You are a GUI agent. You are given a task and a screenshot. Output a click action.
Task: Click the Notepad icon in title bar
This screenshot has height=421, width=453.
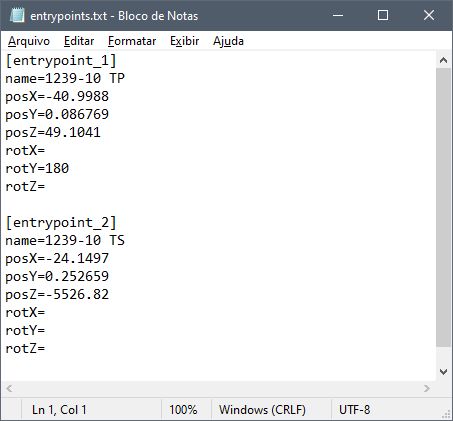pyautogui.click(x=17, y=15)
